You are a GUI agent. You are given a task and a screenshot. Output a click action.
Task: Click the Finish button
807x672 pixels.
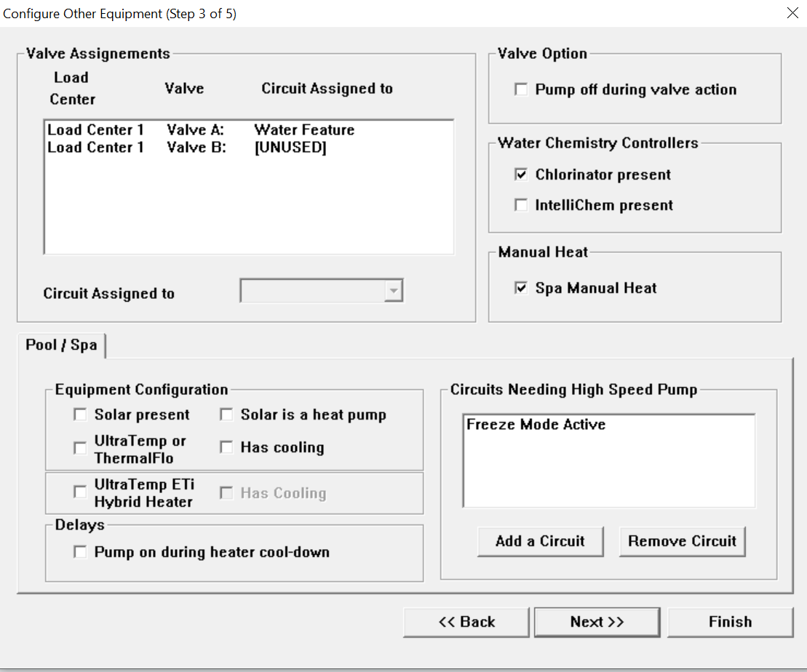click(731, 622)
